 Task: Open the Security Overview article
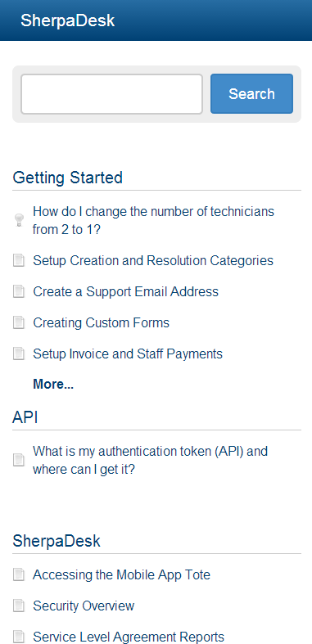(84, 606)
